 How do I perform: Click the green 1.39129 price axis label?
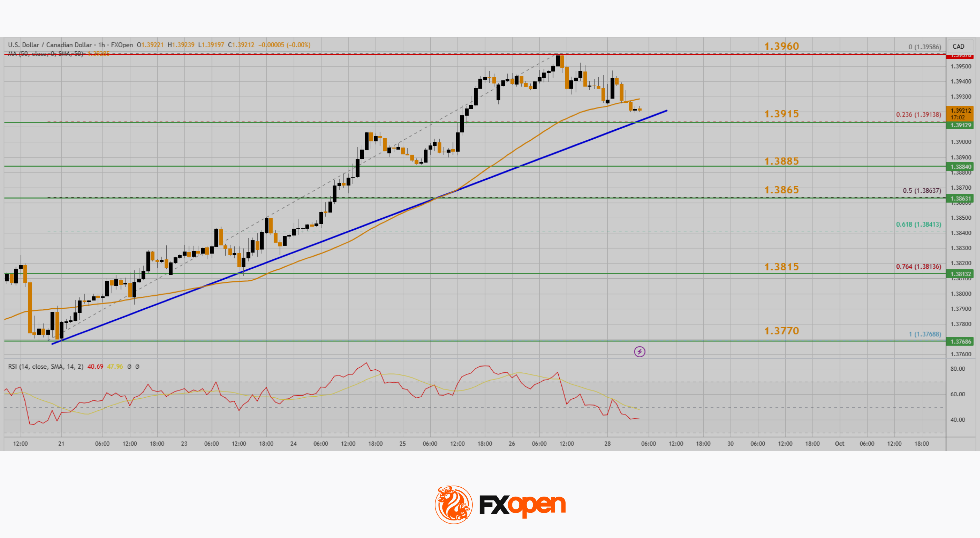(x=961, y=125)
